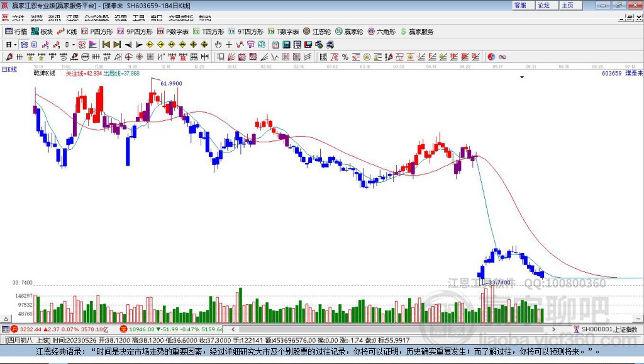Click the black right arrow icon

coord(139,45)
